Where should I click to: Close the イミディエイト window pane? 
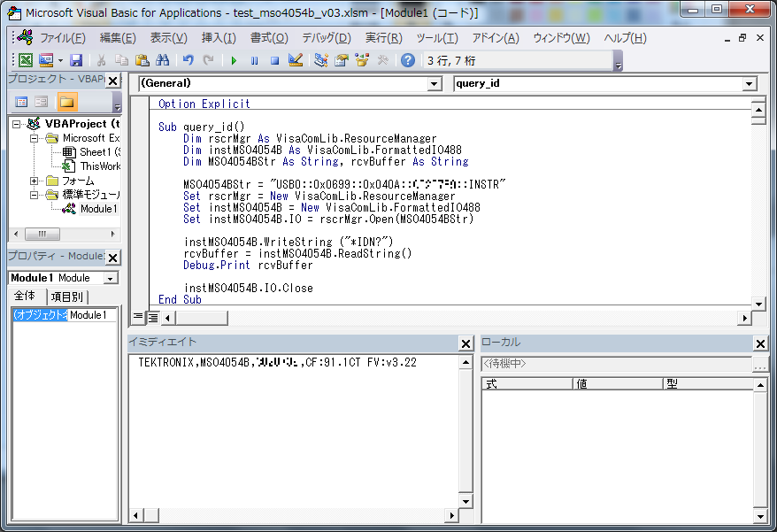[466, 343]
